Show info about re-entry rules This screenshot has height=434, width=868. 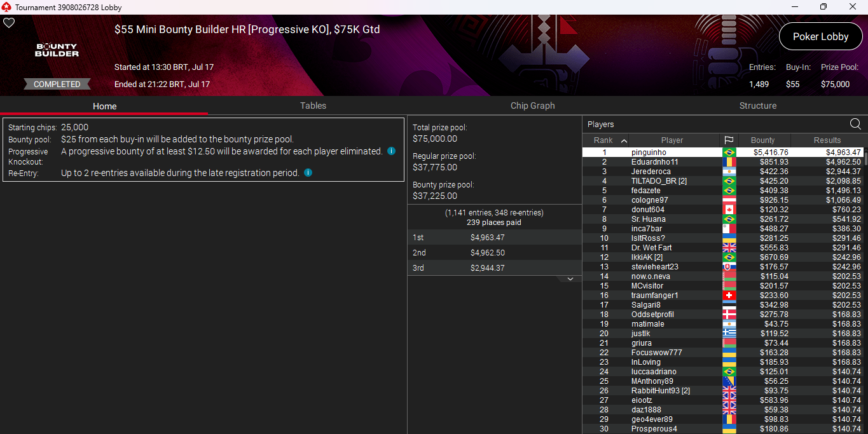click(x=308, y=173)
